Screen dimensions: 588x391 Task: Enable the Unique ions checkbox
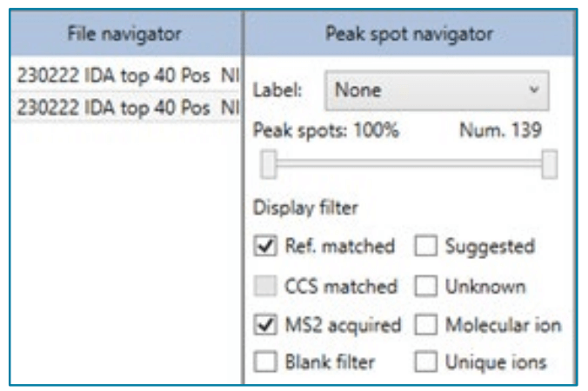click(425, 363)
